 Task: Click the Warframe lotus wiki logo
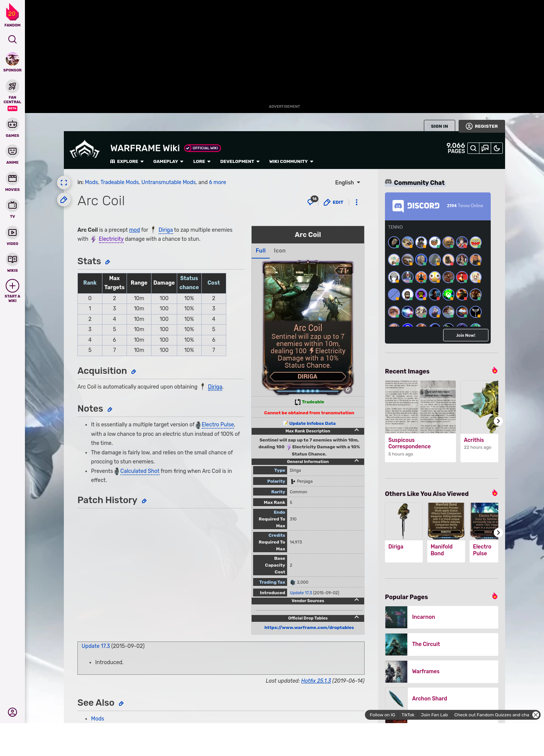(85, 150)
